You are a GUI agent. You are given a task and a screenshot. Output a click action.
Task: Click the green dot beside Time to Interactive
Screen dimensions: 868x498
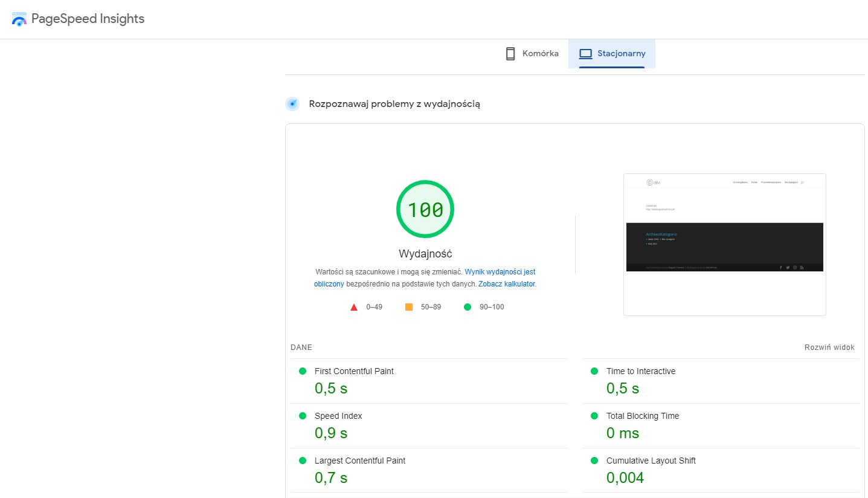pyautogui.click(x=594, y=371)
